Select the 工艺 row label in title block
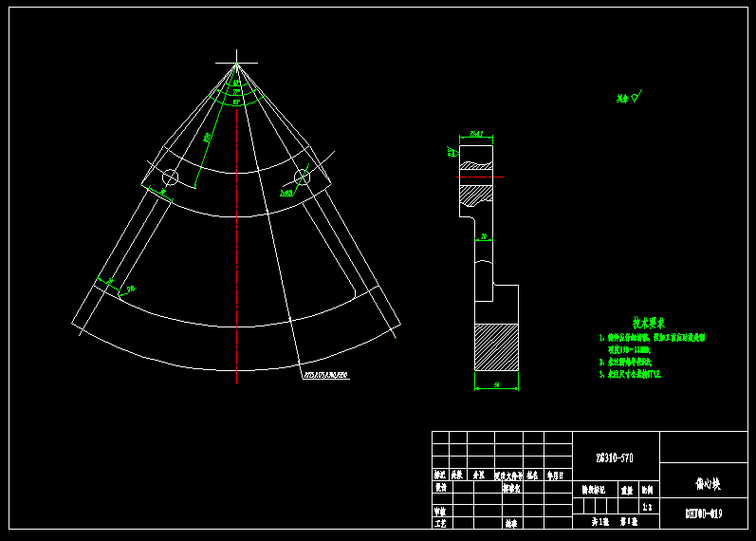 click(440, 524)
